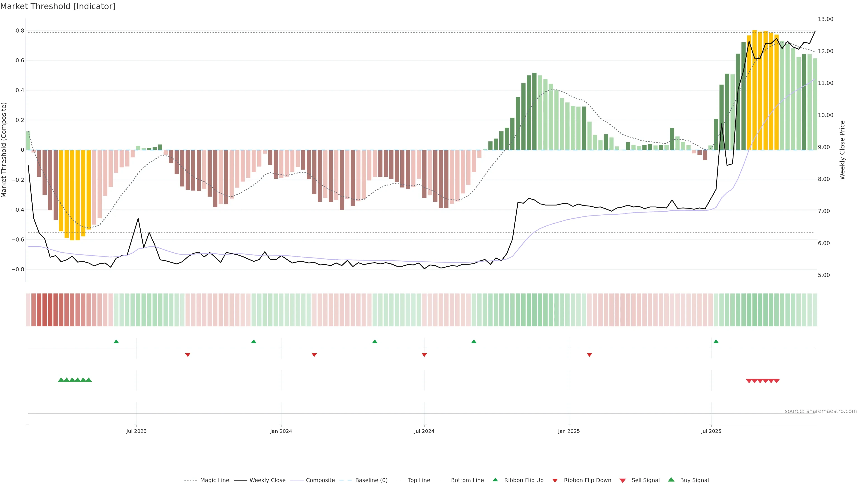
Task: Click the Market Threshold [Indicator] chart title
Action: click(58, 6)
